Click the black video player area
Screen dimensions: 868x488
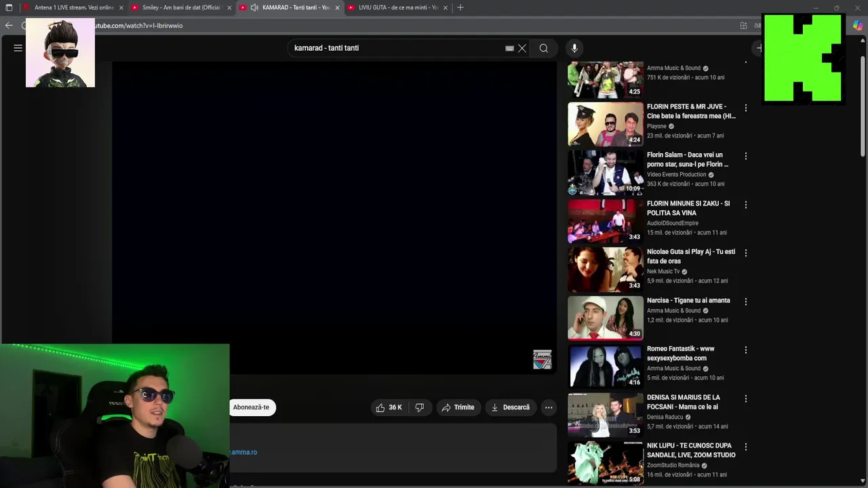334,218
